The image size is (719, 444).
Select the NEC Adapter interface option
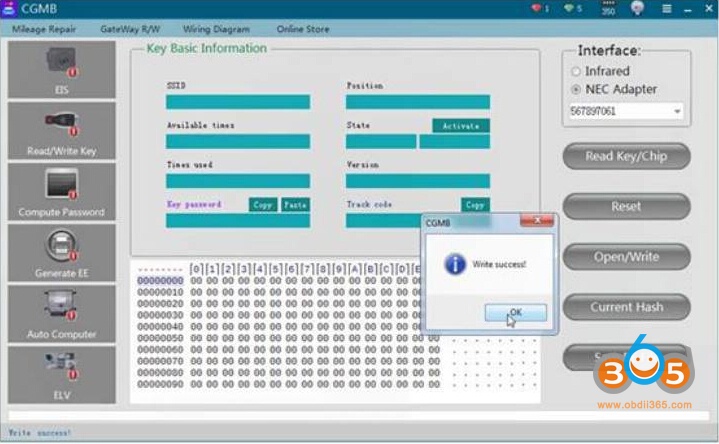pyautogui.click(x=576, y=90)
